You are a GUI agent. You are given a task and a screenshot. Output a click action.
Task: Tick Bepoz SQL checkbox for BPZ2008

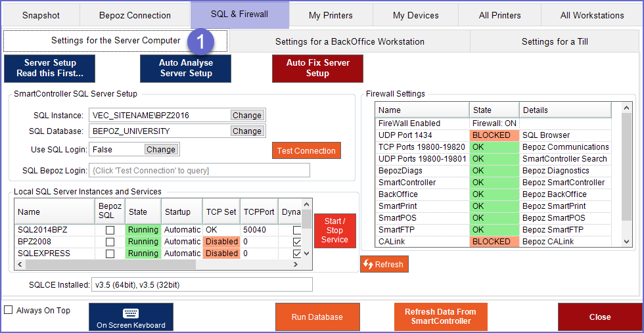(x=110, y=242)
